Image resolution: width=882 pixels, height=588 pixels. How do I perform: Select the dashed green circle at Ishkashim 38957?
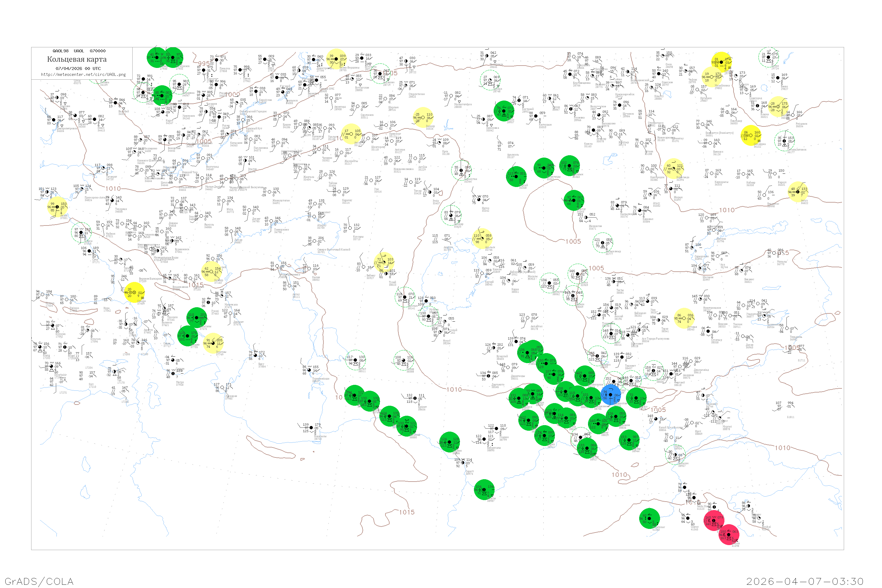(675, 455)
